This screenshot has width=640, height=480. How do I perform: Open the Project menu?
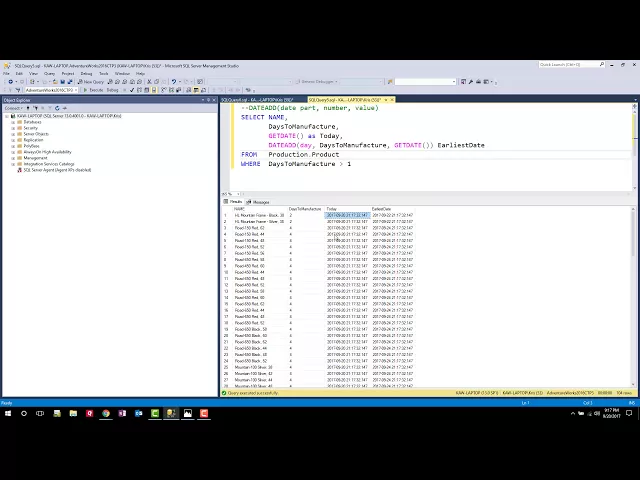pyautogui.click(x=68, y=73)
